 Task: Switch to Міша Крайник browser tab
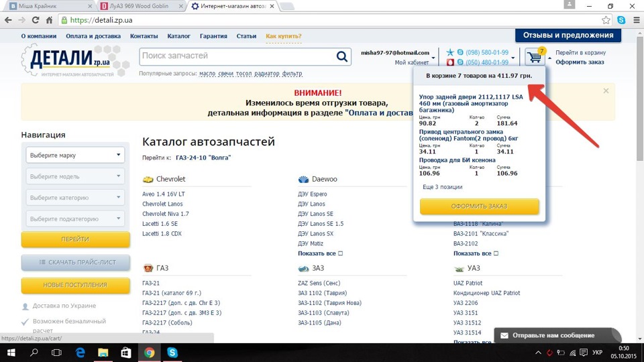pyautogui.click(x=48, y=6)
